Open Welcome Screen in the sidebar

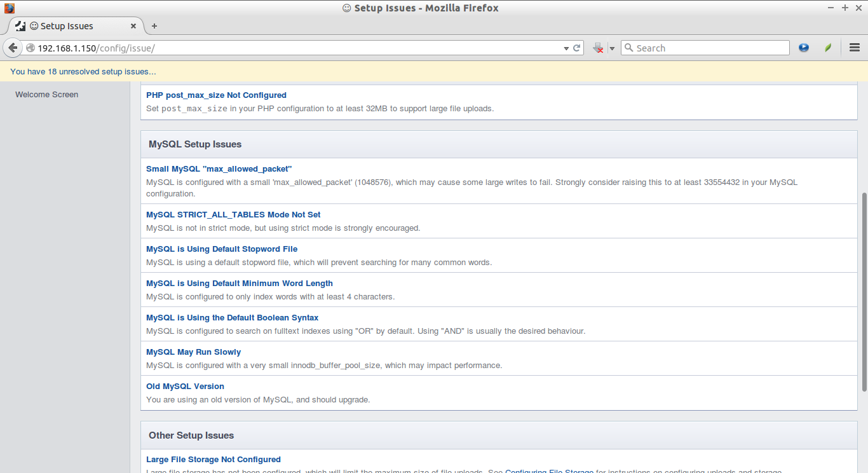[x=47, y=95]
